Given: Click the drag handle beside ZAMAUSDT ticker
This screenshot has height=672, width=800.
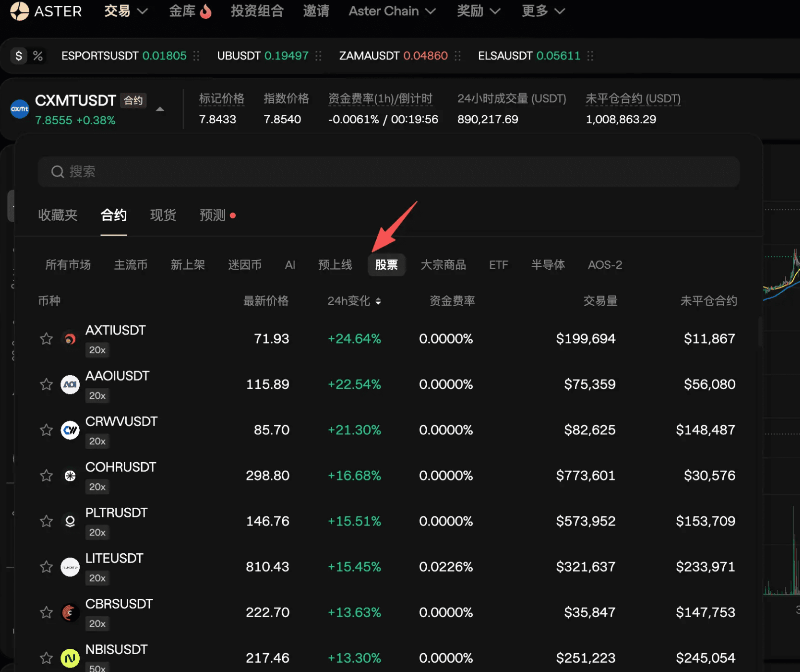Looking at the screenshot, I should [x=457, y=56].
